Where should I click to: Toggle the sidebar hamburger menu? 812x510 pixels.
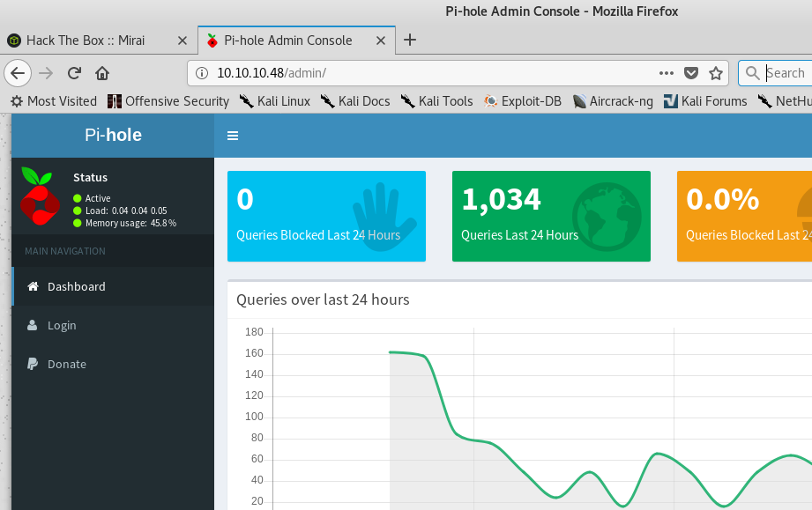(x=233, y=136)
